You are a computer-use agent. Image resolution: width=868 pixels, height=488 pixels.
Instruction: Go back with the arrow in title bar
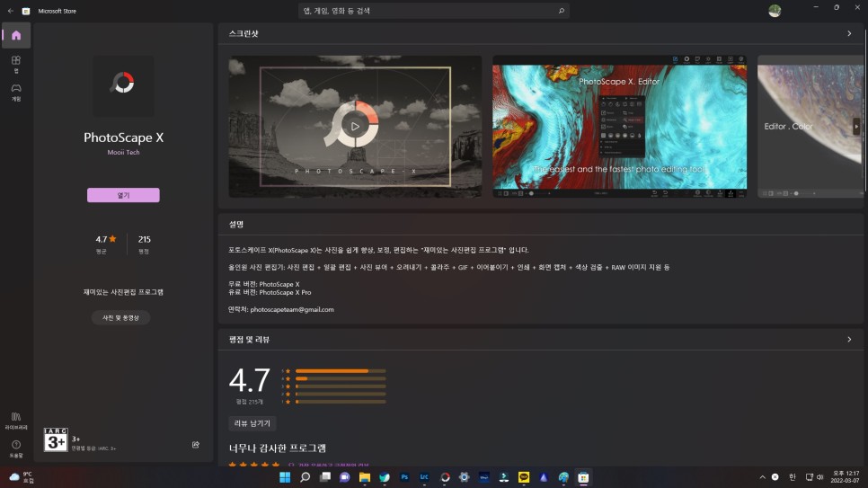pos(11,11)
